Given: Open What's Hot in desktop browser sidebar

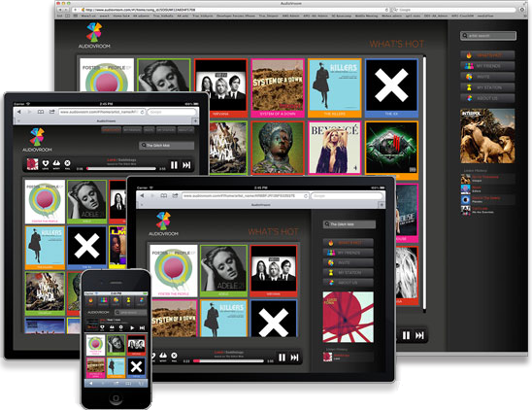Looking at the screenshot, I should click(487, 55).
